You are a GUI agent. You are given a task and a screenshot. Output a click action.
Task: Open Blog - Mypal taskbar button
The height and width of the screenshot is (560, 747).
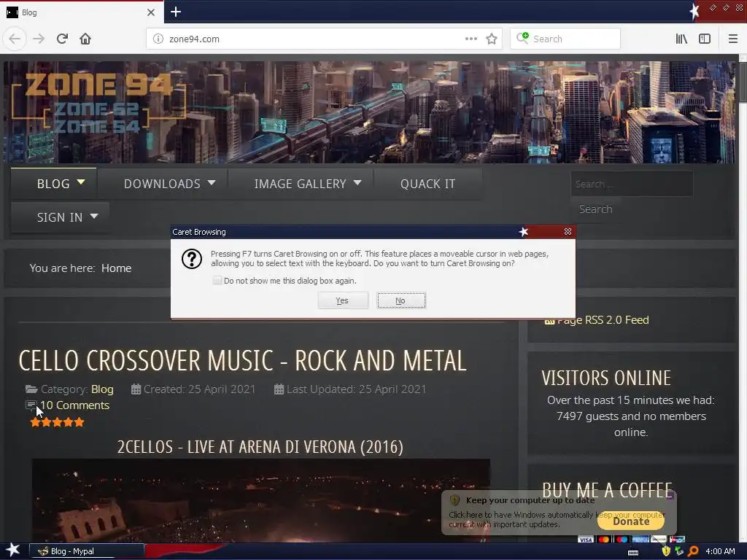87,551
